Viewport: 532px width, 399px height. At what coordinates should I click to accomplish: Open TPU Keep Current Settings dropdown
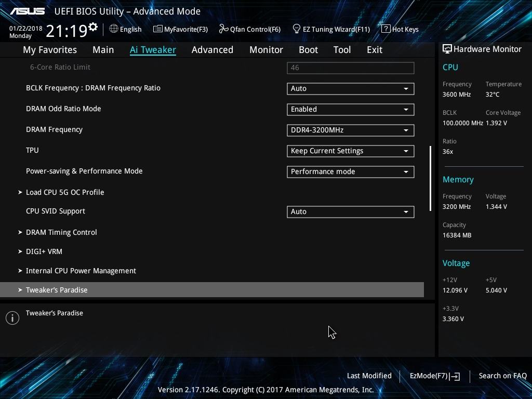[351, 151]
